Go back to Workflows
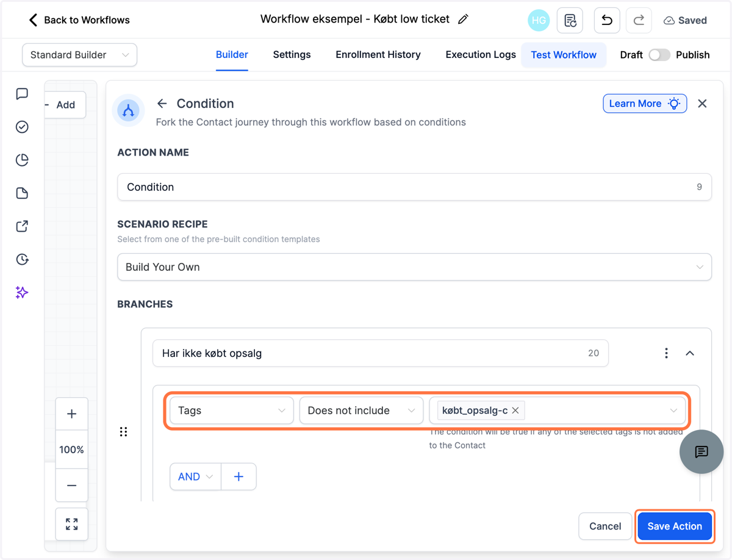732x560 pixels. coord(79,20)
